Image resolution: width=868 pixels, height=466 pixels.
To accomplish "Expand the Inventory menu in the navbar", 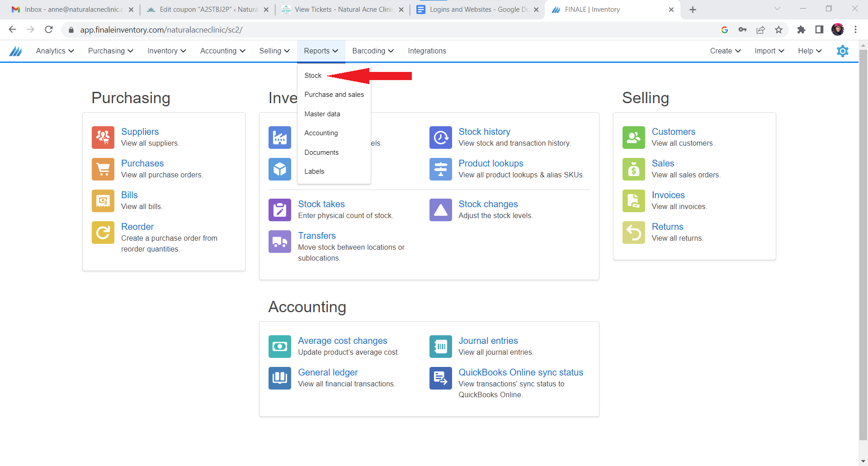I will [167, 51].
